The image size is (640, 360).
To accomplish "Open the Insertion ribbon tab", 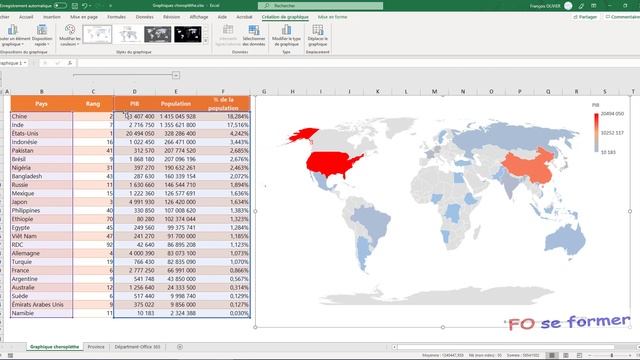I will tap(52, 17).
